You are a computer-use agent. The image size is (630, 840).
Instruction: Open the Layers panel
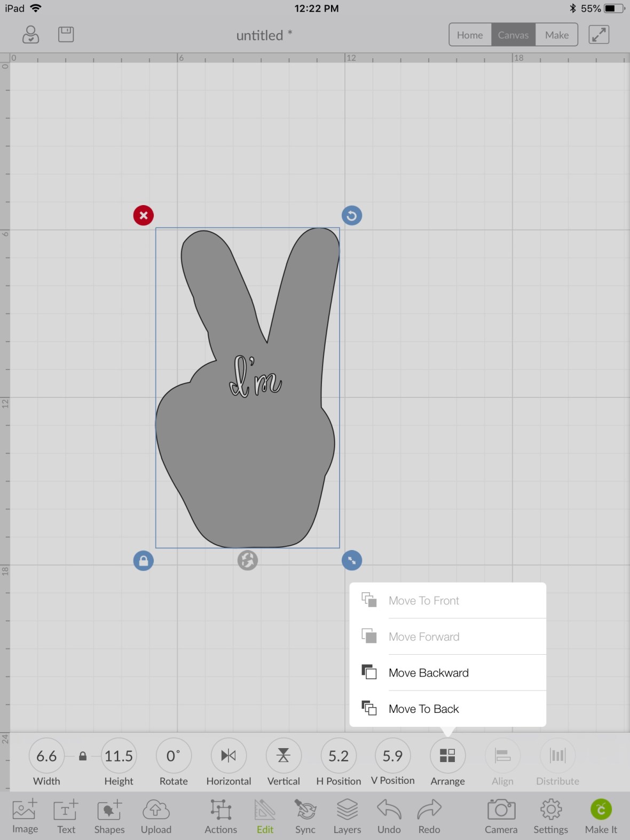pyautogui.click(x=347, y=815)
